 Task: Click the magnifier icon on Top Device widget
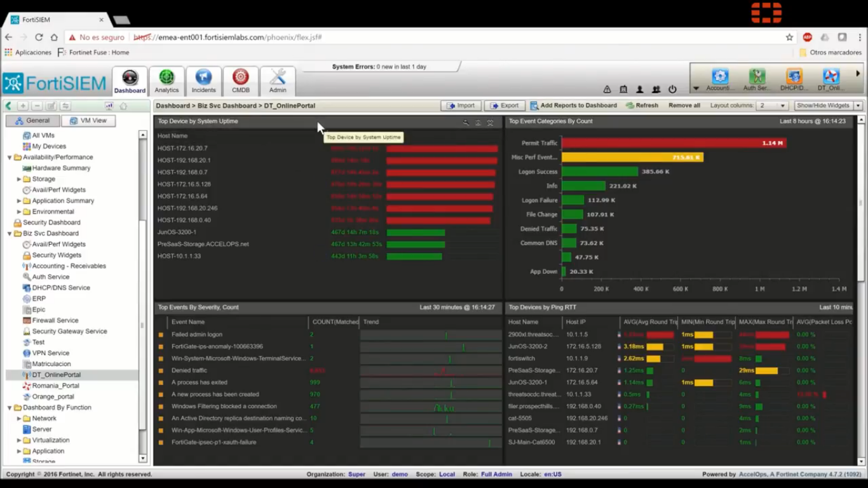coord(466,123)
